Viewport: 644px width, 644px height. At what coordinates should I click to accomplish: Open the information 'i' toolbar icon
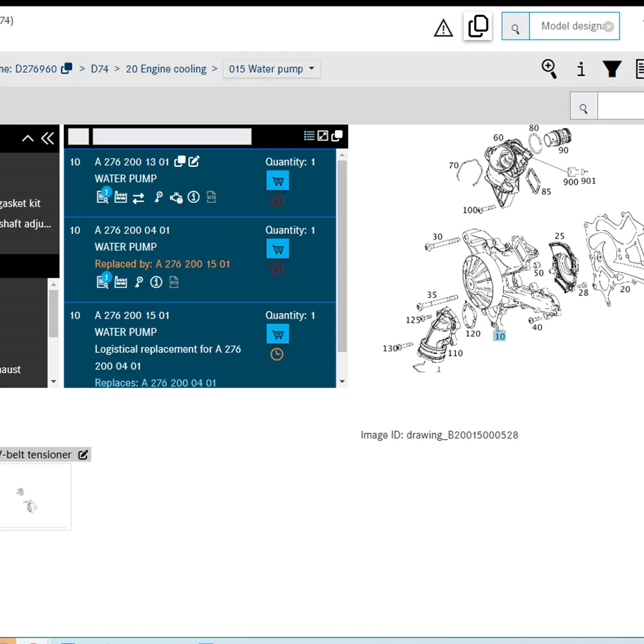(x=581, y=69)
